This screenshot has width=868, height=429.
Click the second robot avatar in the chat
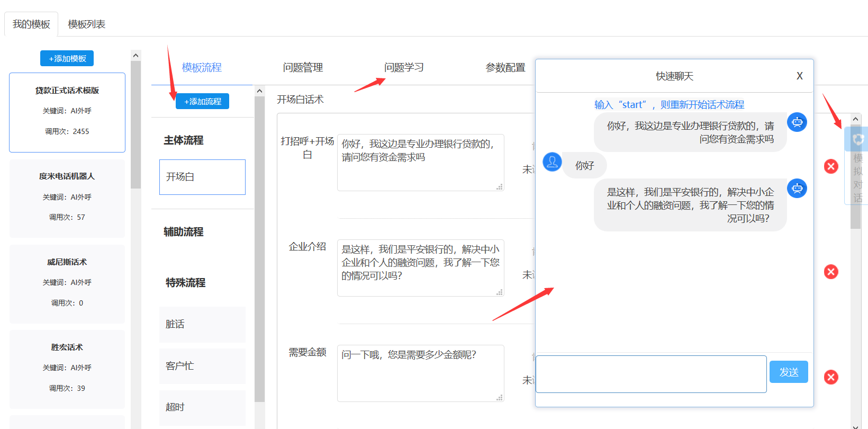point(797,189)
